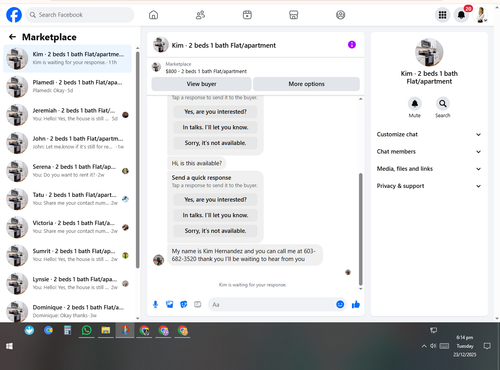Click the taskbar clock showing 6:14 pm
This screenshot has height=370, width=500.
tap(465, 346)
